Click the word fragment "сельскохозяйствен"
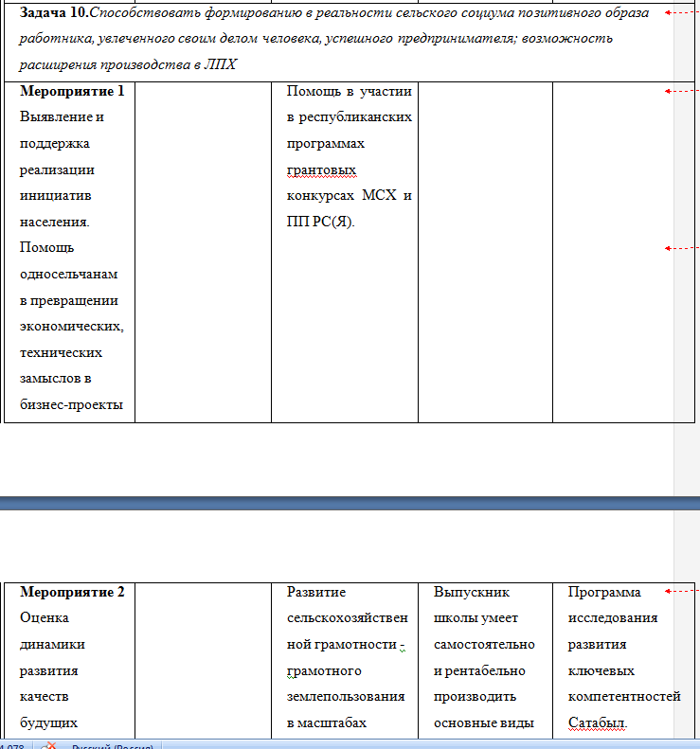Screen dimensions: 700x749 click(x=348, y=618)
